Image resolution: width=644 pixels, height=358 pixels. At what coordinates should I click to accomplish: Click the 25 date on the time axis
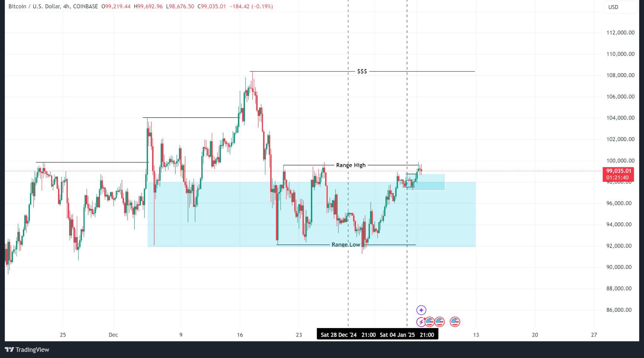point(63,335)
